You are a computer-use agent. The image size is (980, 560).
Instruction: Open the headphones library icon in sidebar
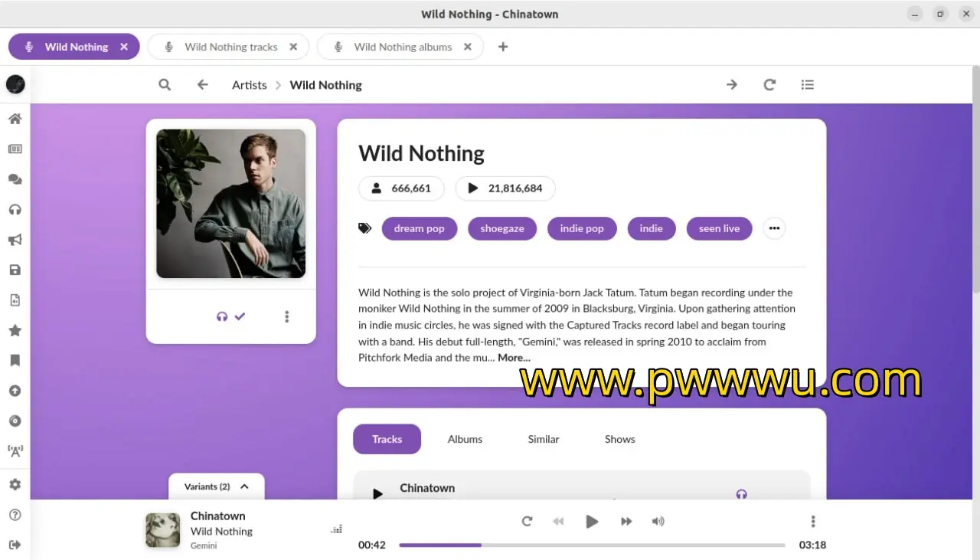tap(15, 209)
